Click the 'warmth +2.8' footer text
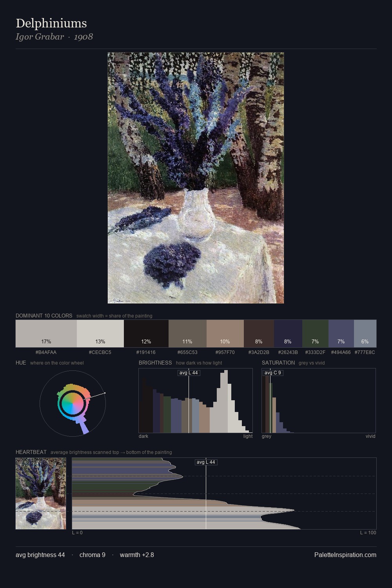This screenshot has width=392, height=588. coord(137,555)
